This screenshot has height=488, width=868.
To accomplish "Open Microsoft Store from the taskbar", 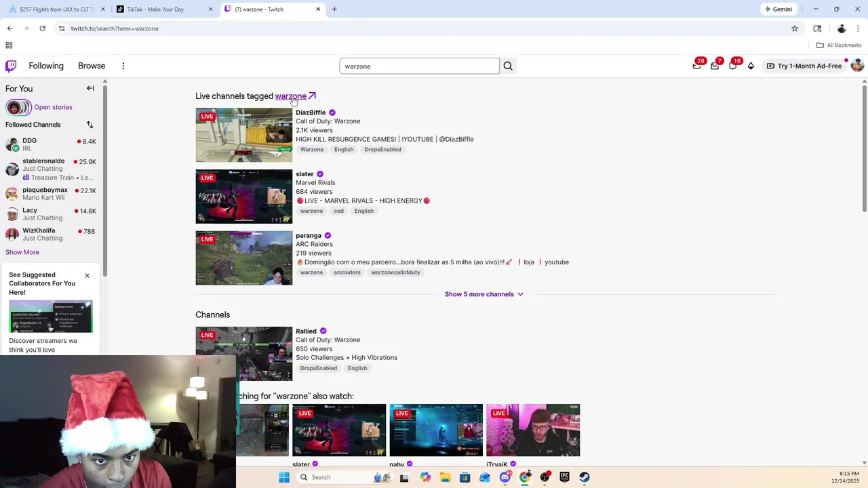I will pos(465,477).
